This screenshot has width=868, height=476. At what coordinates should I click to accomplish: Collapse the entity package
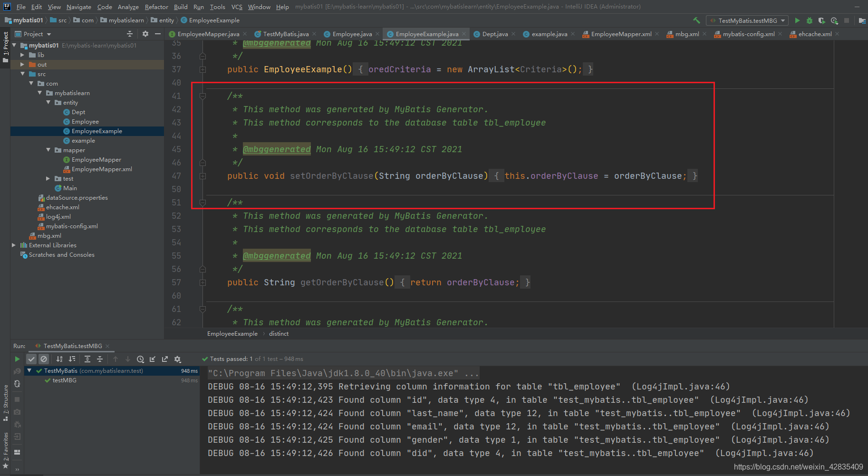[48, 103]
